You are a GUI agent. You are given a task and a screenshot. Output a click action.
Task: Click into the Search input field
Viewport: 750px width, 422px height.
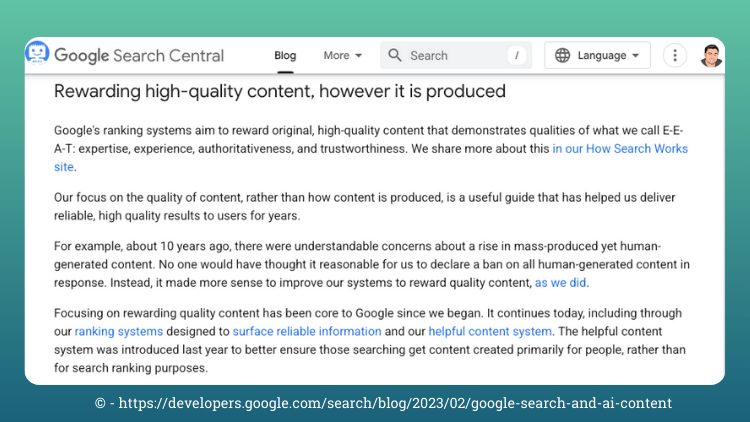pyautogui.click(x=456, y=56)
